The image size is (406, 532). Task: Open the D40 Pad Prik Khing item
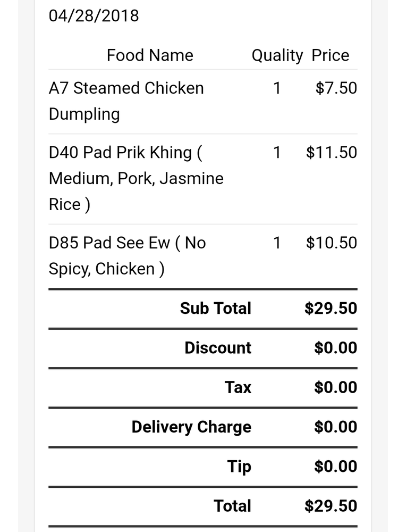136,178
